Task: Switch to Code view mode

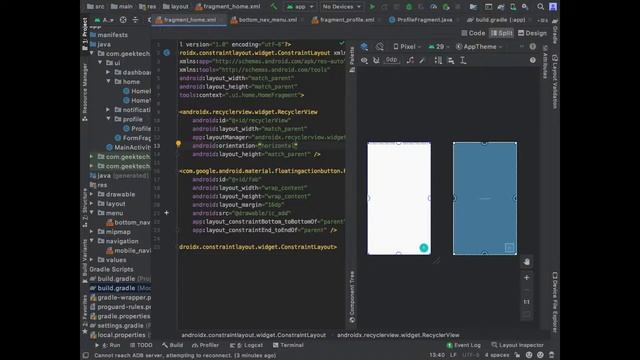Action: pos(473,33)
